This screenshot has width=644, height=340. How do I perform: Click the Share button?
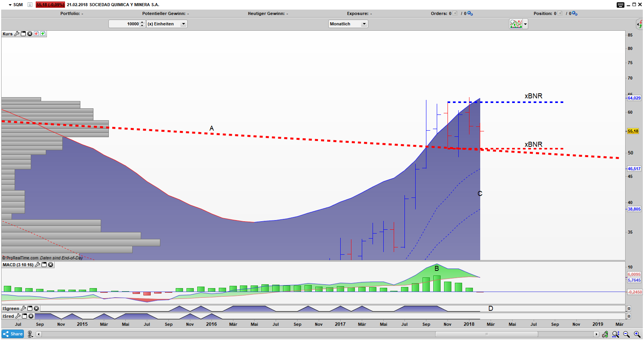[x=13, y=334]
